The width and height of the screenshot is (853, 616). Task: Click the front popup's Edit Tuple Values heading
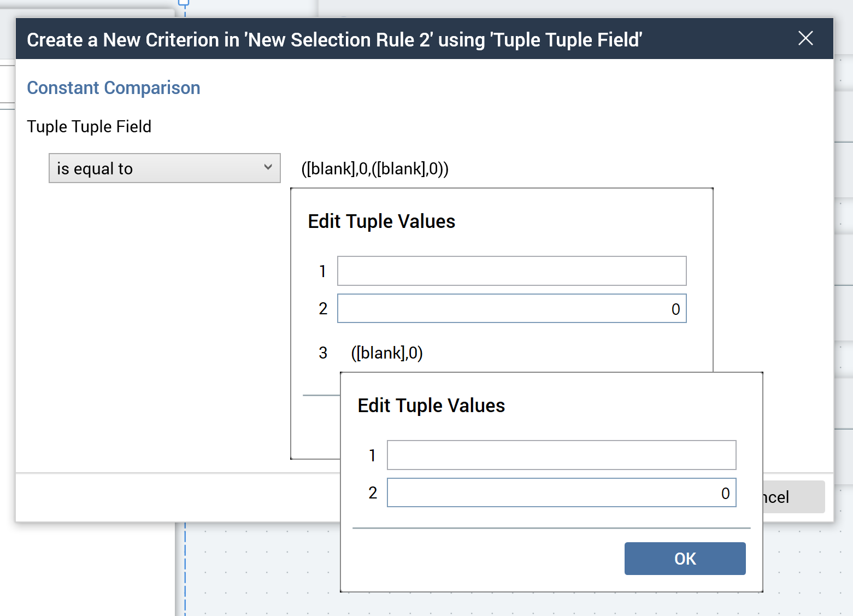(x=431, y=406)
